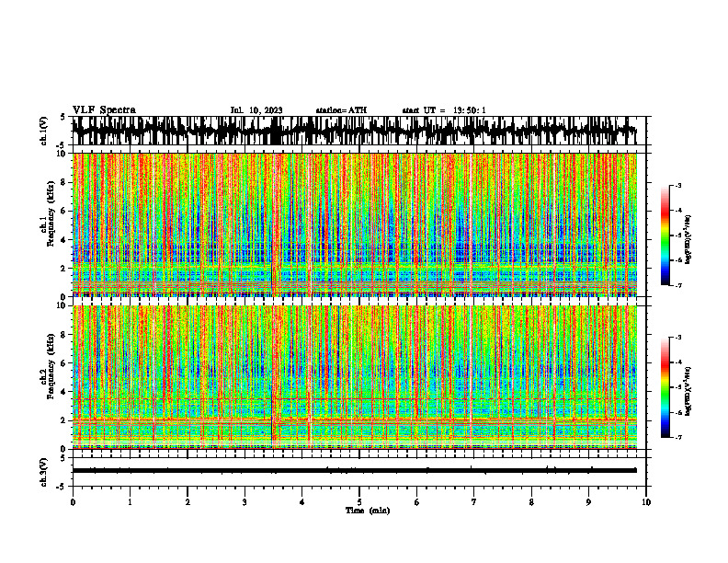Click the "Time (min)" axis label
728x563 pixels.
(368, 511)
